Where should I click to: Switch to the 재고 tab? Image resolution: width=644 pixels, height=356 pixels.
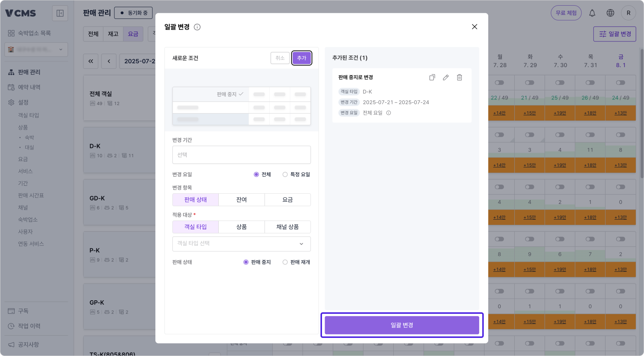(113, 34)
